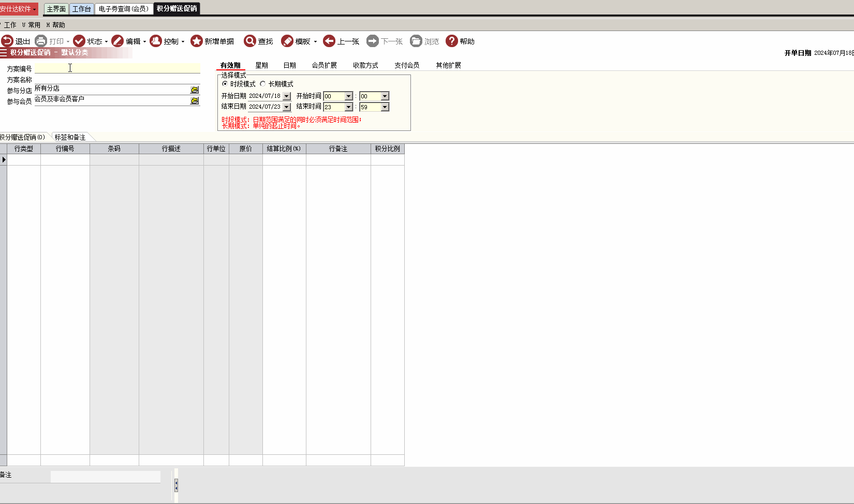Expand the 开始时间 hour dropdown

pyautogui.click(x=349, y=96)
